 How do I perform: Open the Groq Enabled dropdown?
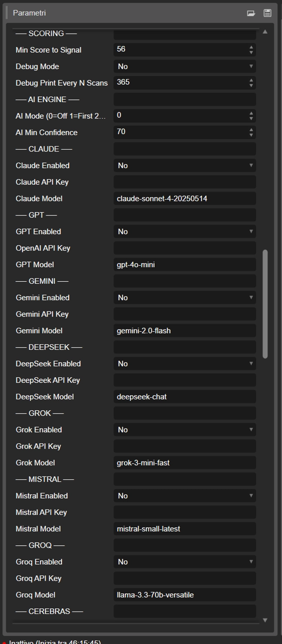(185, 562)
